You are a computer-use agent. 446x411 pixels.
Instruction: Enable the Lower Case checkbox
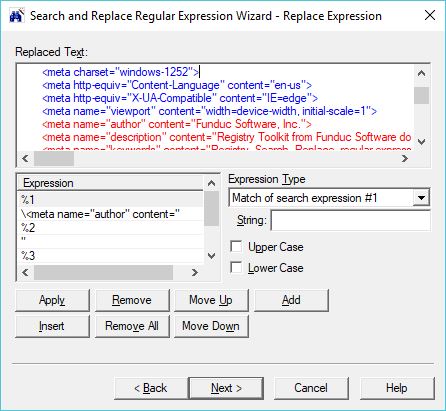[236, 268]
